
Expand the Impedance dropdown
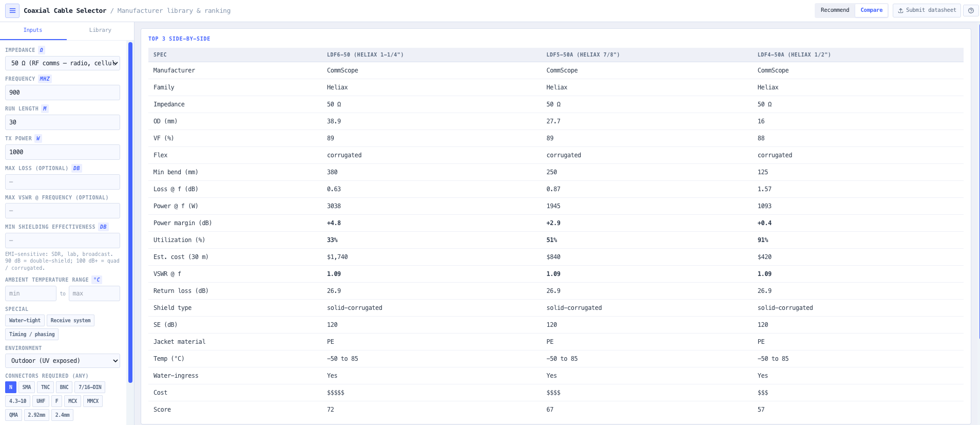[x=63, y=63]
